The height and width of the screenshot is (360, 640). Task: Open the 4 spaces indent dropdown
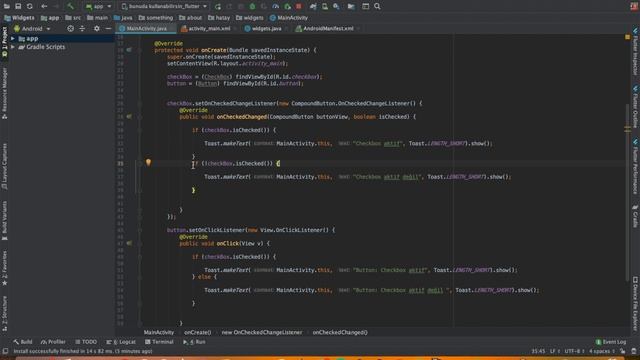tap(602, 351)
